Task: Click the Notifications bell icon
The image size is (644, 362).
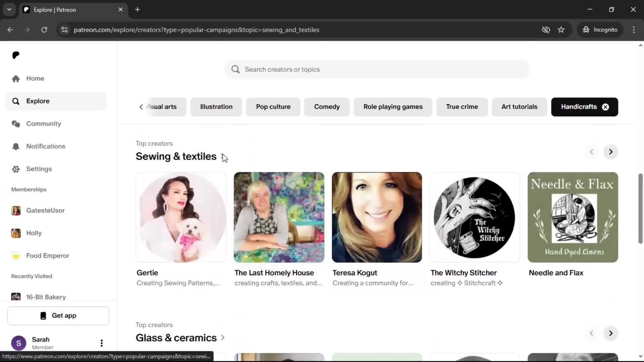Action: (x=16, y=146)
